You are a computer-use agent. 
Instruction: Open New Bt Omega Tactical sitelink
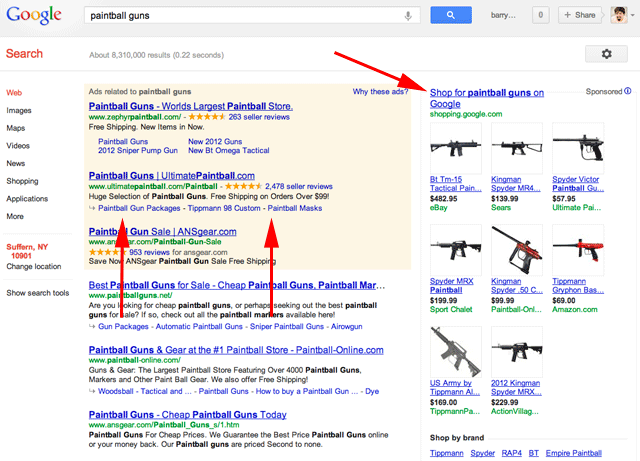[229, 150]
